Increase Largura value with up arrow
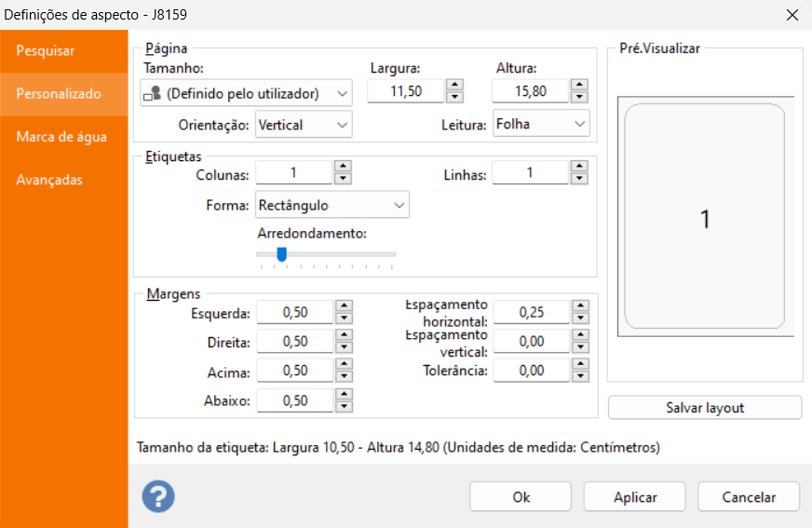The width and height of the screenshot is (812, 528). tap(454, 85)
